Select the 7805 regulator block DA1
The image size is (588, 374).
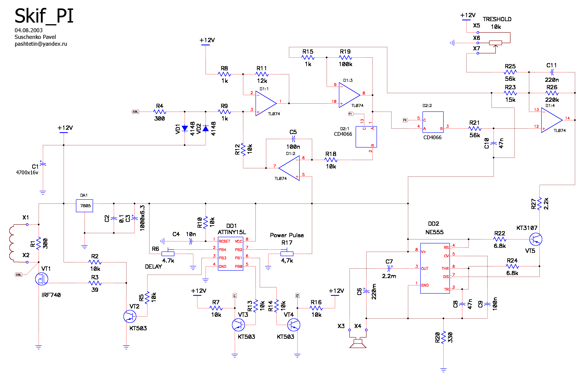pos(85,206)
